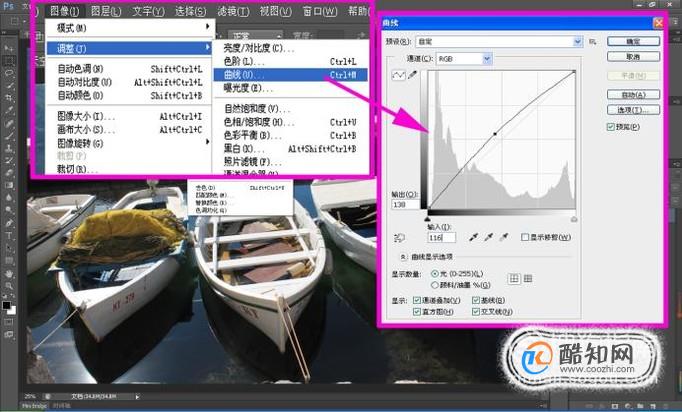Uncheck the 通道叠加(V) checkbox
The height and width of the screenshot is (412, 682).
(417, 300)
